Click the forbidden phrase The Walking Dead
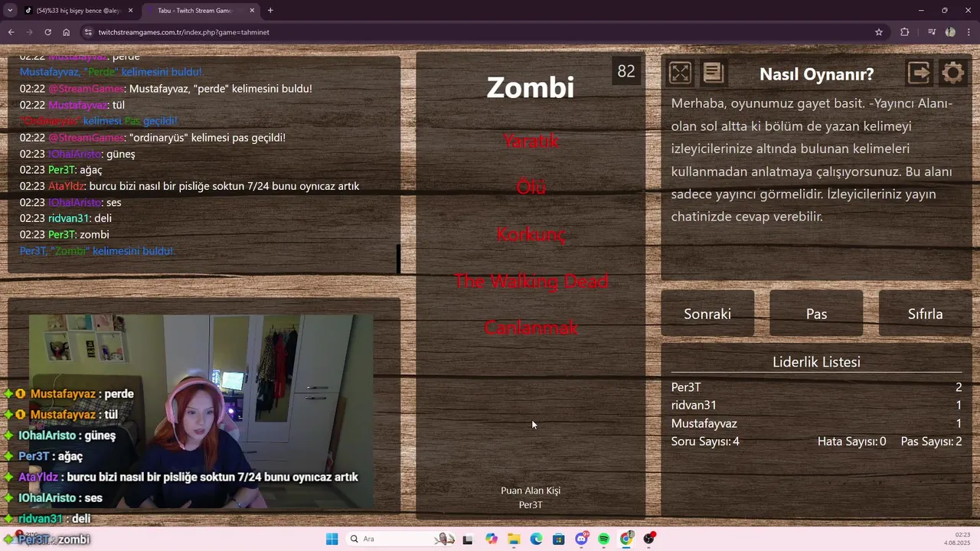This screenshot has height=551, width=980. click(x=531, y=281)
